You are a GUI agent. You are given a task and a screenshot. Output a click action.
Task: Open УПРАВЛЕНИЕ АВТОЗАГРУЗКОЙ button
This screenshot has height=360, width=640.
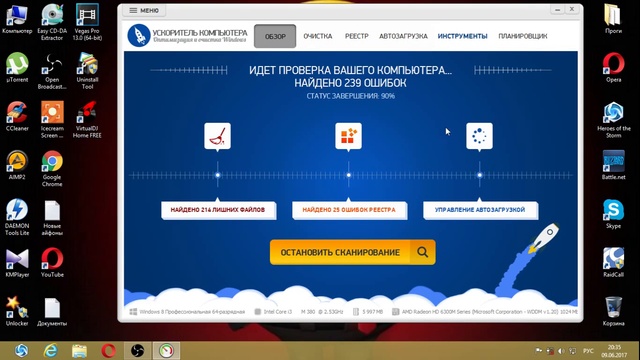[x=480, y=210]
